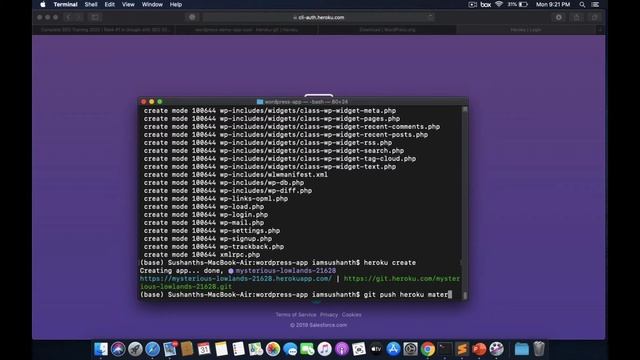Click the Terminal window scrollbar

(464, 203)
